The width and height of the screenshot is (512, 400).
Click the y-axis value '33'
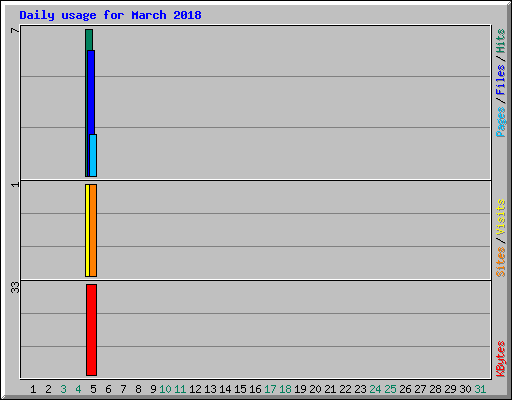pyautogui.click(x=15, y=287)
